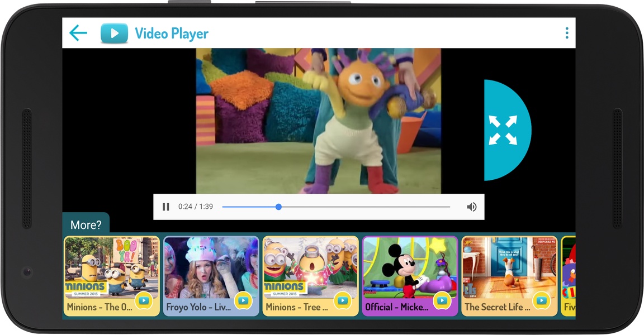Select the partially visible Fiv... video card

coord(569,276)
